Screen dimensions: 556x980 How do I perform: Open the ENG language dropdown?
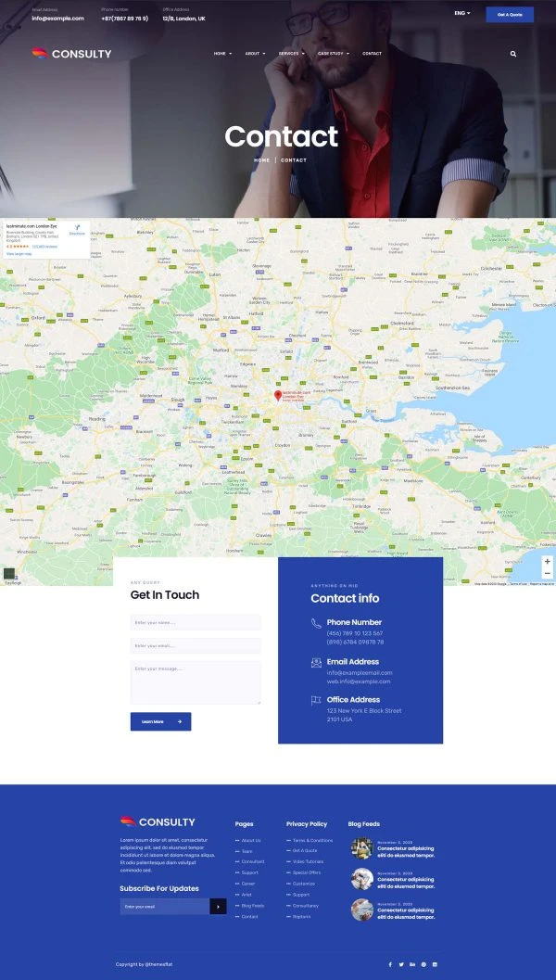pyautogui.click(x=461, y=13)
